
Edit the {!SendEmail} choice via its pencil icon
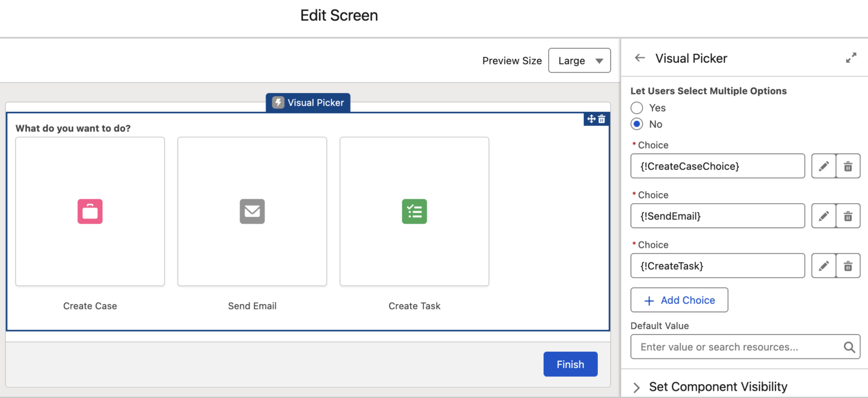click(823, 216)
